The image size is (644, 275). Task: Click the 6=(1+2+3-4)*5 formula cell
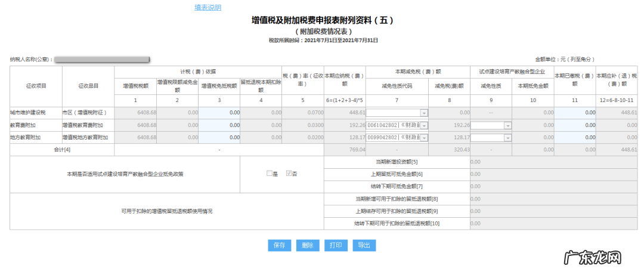click(x=345, y=100)
